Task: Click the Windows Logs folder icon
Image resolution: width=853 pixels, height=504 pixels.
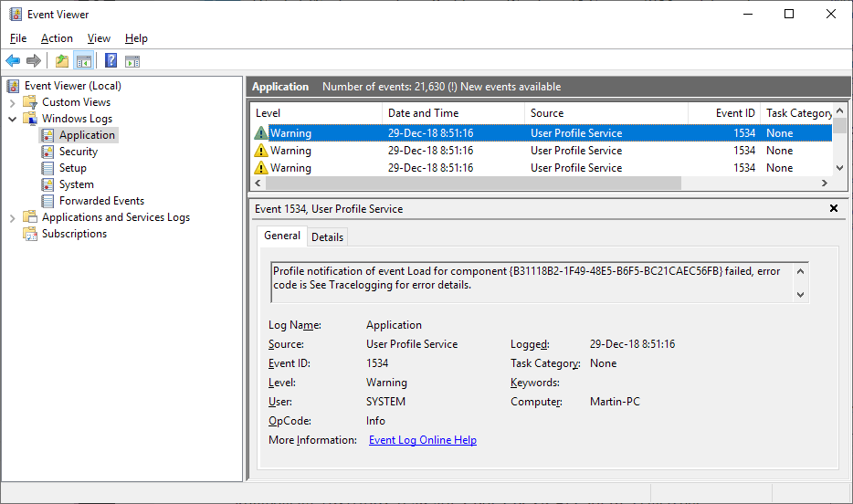Action: point(30,119)
